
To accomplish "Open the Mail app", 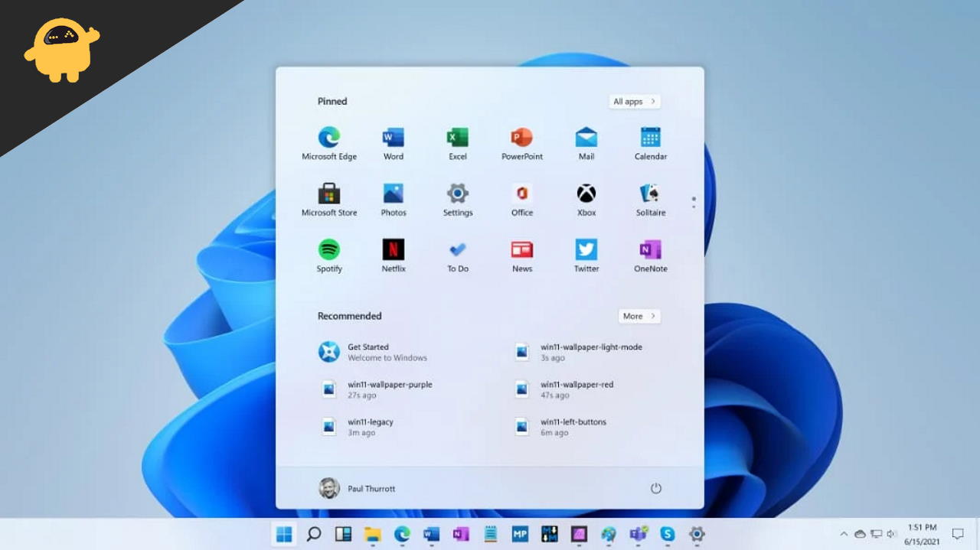I will (586, 144).
